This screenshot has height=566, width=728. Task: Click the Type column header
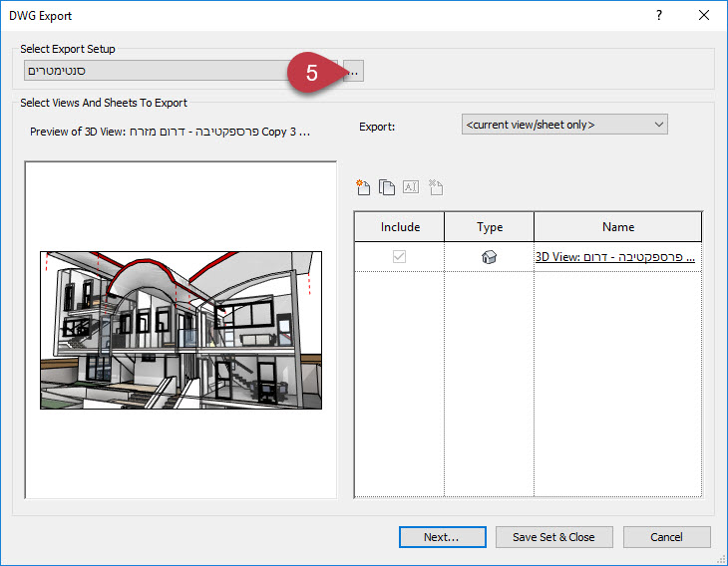coord(489,227)
